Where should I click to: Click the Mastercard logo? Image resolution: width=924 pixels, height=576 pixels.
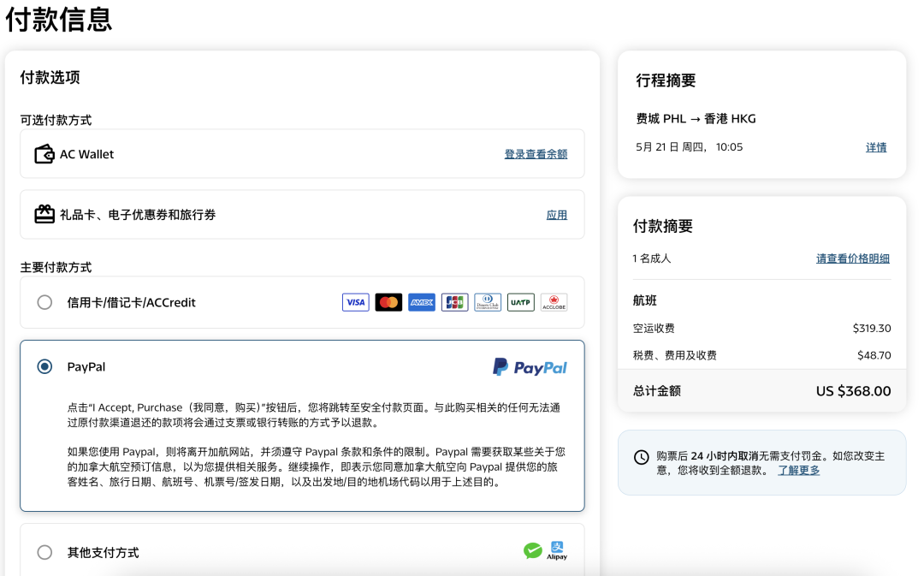coord(388,302)
